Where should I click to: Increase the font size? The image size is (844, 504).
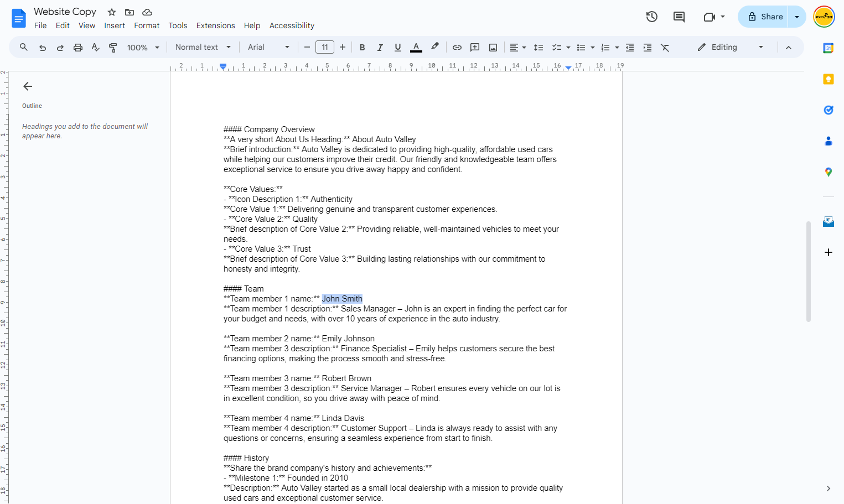pos(343,48)
